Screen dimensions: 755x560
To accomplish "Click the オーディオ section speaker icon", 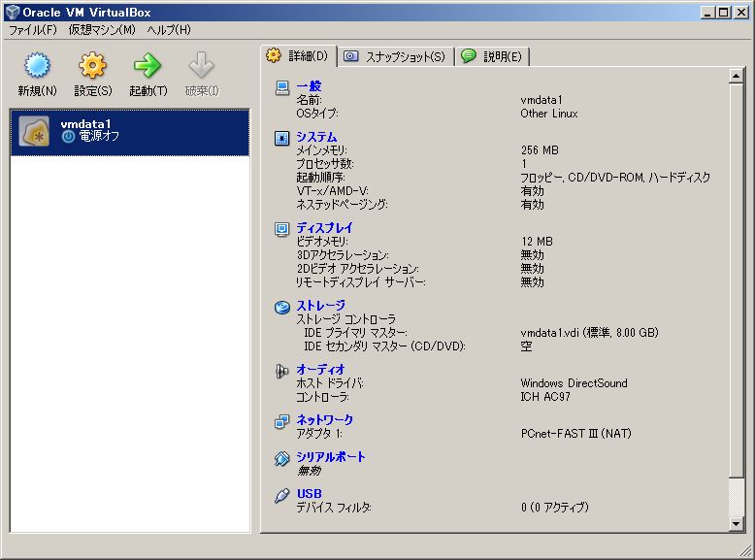I will (282, 371).
